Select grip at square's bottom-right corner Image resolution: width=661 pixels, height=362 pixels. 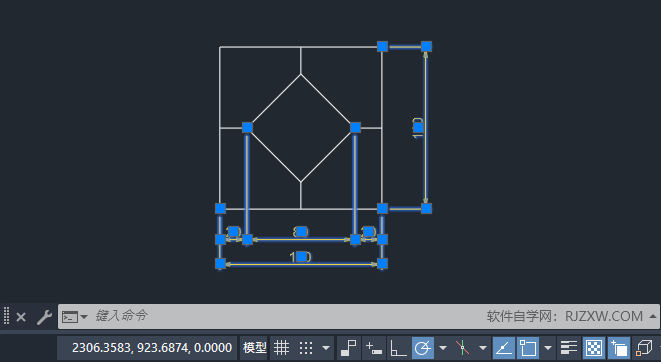click(x=382, y=208)
